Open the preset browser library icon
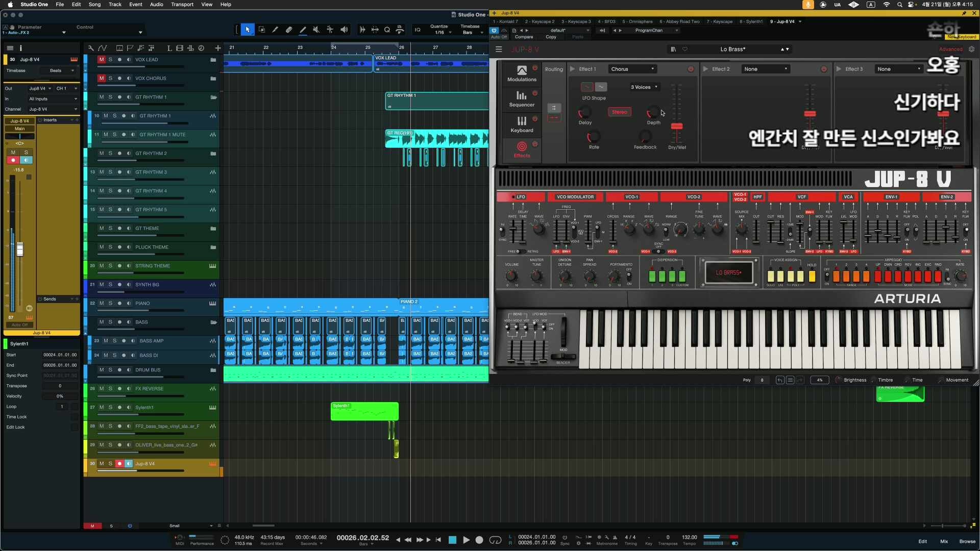980x551 pixels. [673, 49]
